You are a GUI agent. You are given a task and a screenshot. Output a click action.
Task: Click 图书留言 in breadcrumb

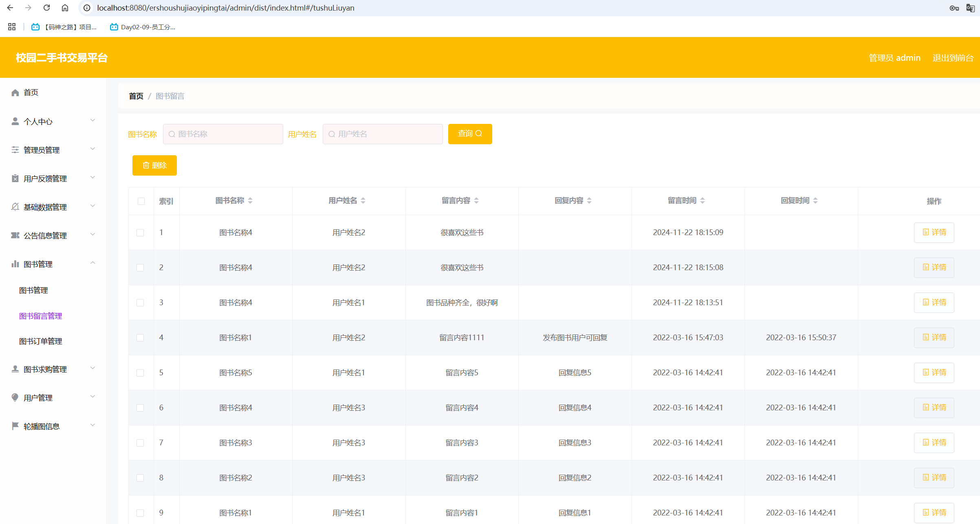coord(170,96)
